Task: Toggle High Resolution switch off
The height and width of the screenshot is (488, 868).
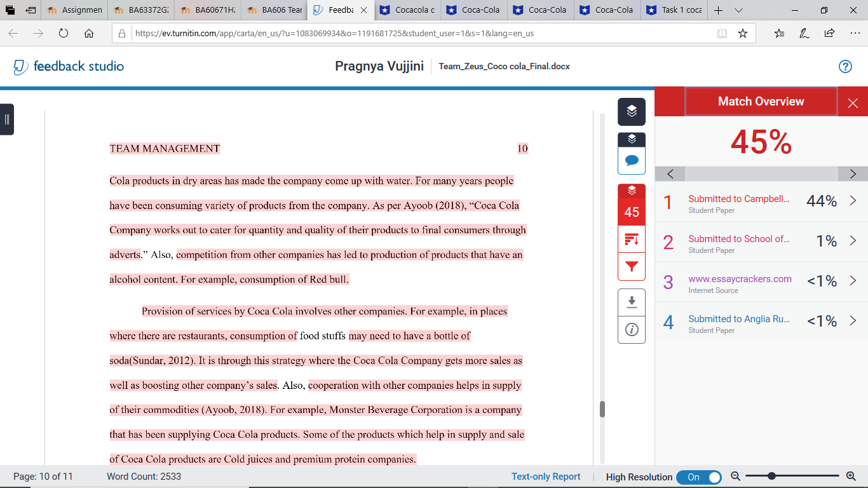Action: (x=699, y=477)
